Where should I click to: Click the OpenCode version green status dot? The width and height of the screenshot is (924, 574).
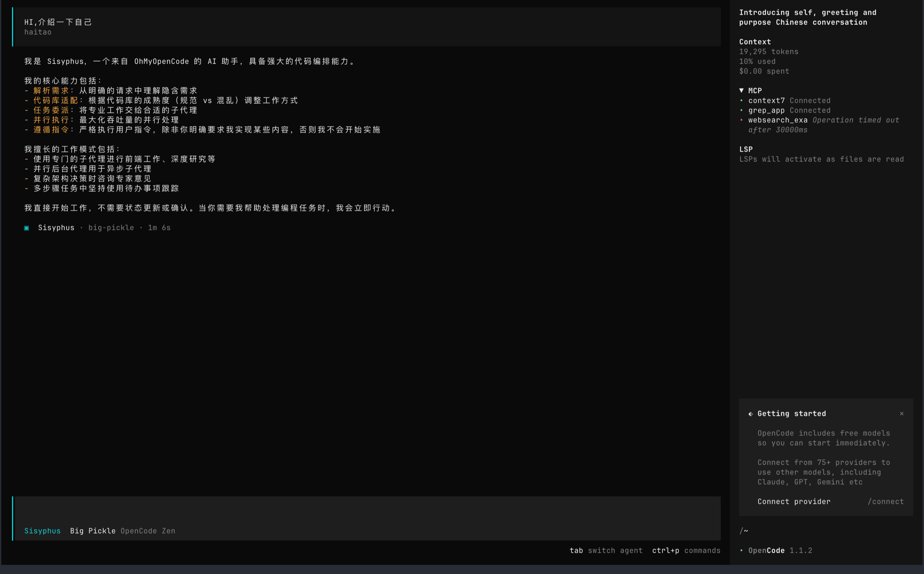(x=741, y=550)
